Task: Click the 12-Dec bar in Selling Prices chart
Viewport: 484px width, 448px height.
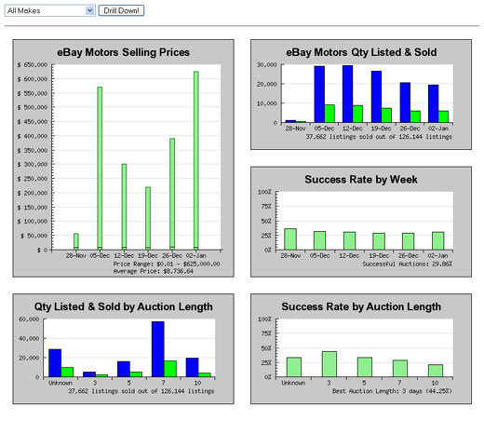Action: tap(124, 207)
